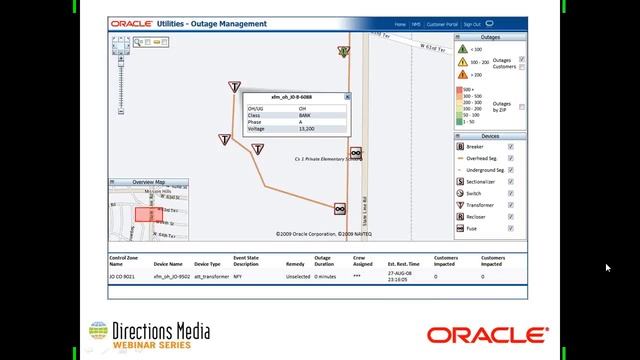This screenshot has width=640, height=360.
Task: Toggle Switch visibility checkbox
Action: point(511,193)
